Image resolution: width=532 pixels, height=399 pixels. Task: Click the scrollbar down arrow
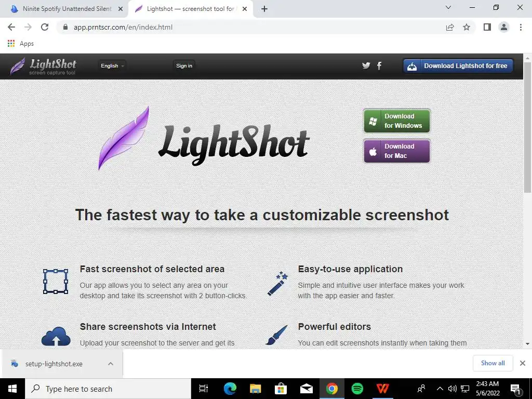528,344
